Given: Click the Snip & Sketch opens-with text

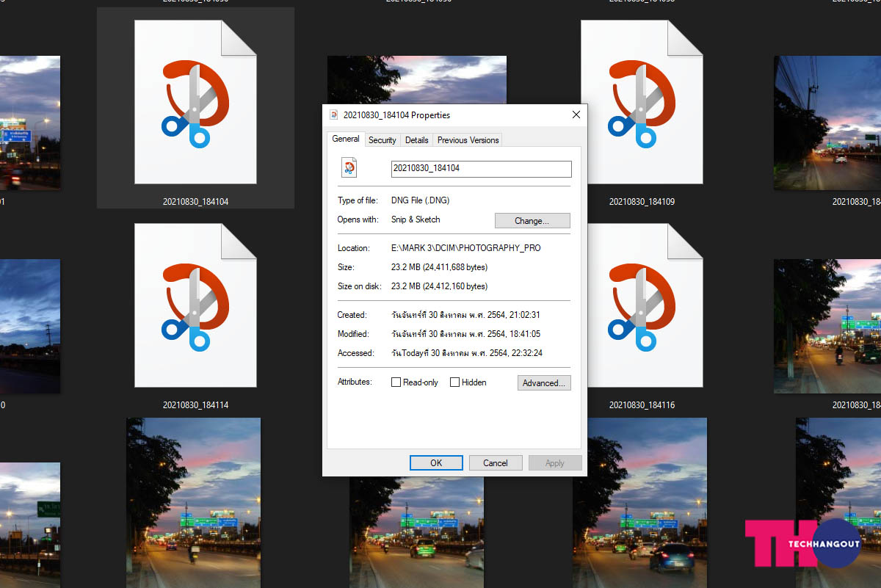Looking at the screenshot, I should [x=416, y=219].
